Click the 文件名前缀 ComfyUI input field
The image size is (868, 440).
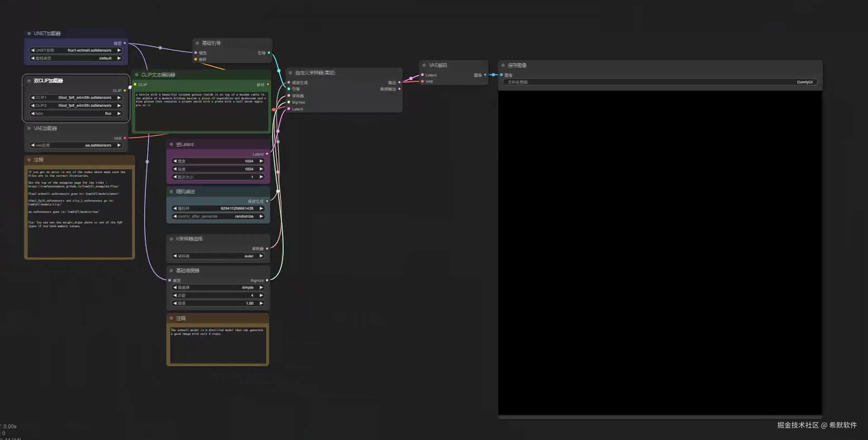pos(660,82)
